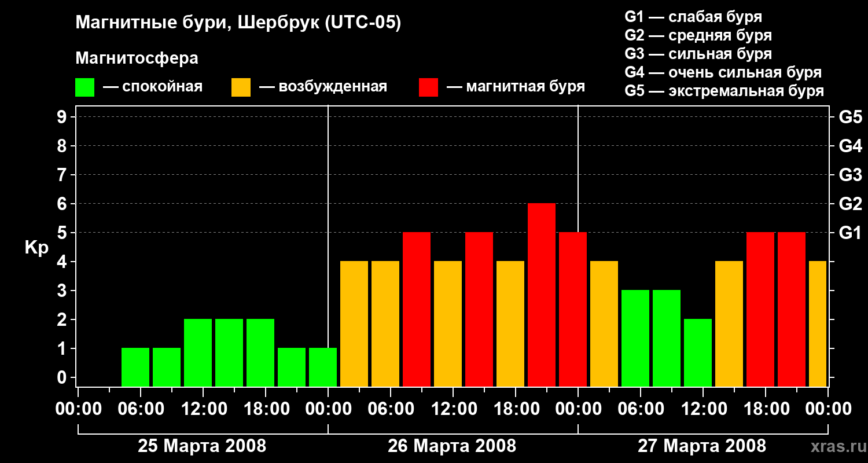Click the 26 Марта 2008 date label
Viewport: 868px width, 463px height.
(452, 446)
